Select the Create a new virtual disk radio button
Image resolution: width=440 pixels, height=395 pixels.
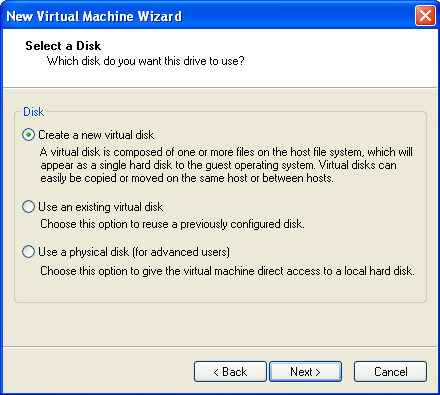tap(28, 135)
